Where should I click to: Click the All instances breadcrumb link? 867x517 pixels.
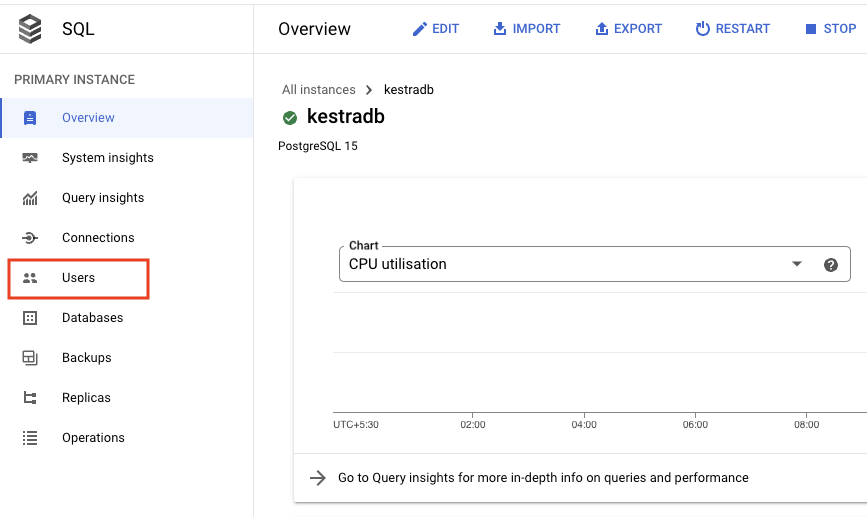[x=319, y=90]
